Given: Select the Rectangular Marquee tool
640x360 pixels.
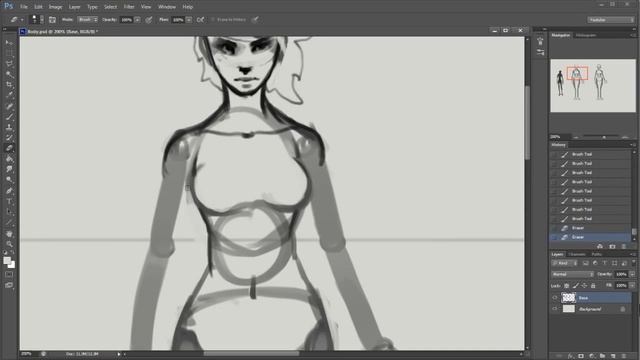Looking at the screenshot, I should (9, 53).
